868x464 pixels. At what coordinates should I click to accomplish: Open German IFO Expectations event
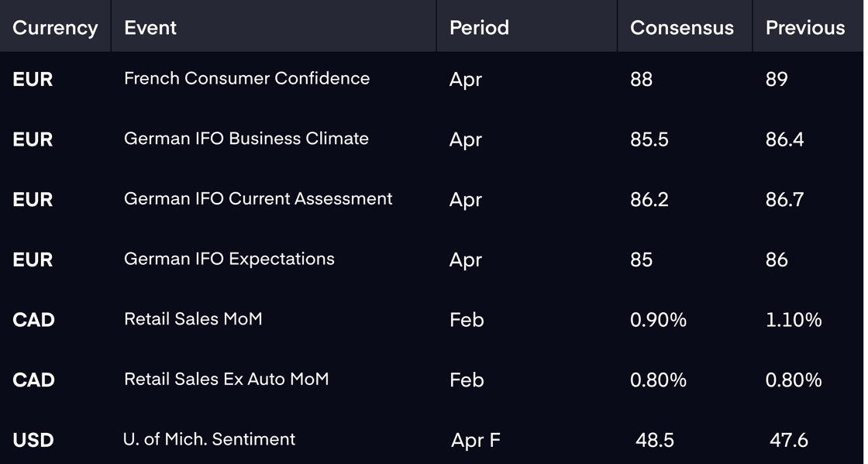click(229, 259)
